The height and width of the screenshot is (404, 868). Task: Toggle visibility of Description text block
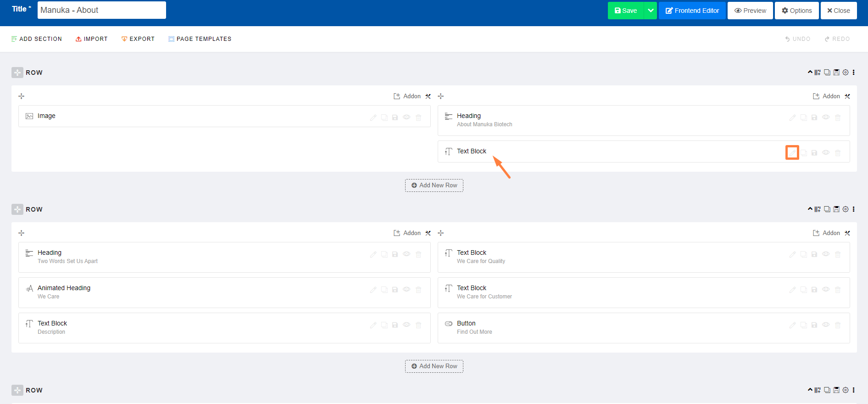pyautogui.click(x=406, y=325)
